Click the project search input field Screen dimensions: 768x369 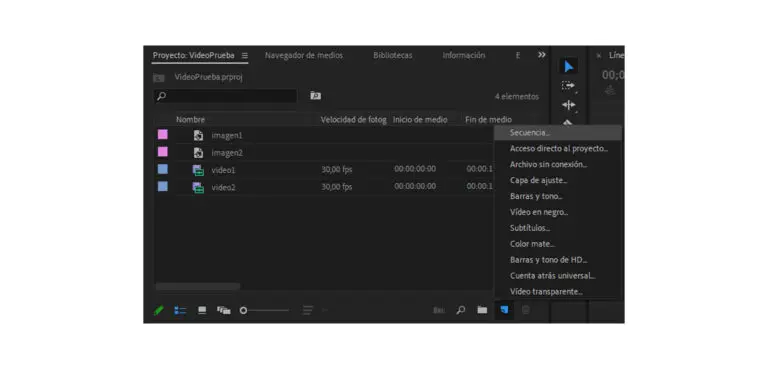pos(225,96)
